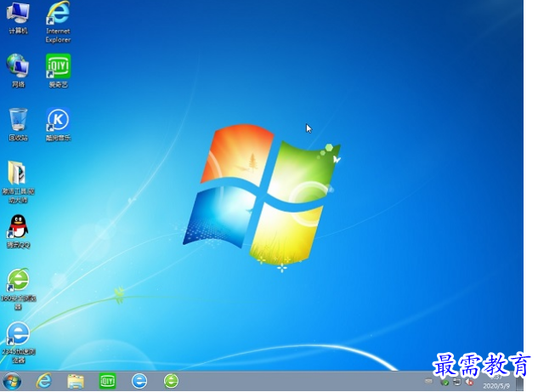Select the 2345 Browser desktop shortcut
This screenshot has width=538, height=392.
(18, 343)
